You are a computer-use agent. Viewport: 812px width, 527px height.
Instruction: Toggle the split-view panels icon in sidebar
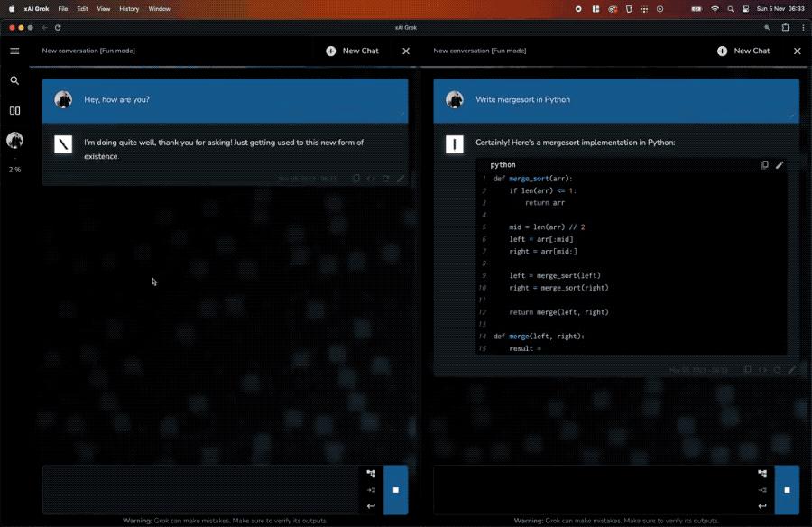[14, 110]
